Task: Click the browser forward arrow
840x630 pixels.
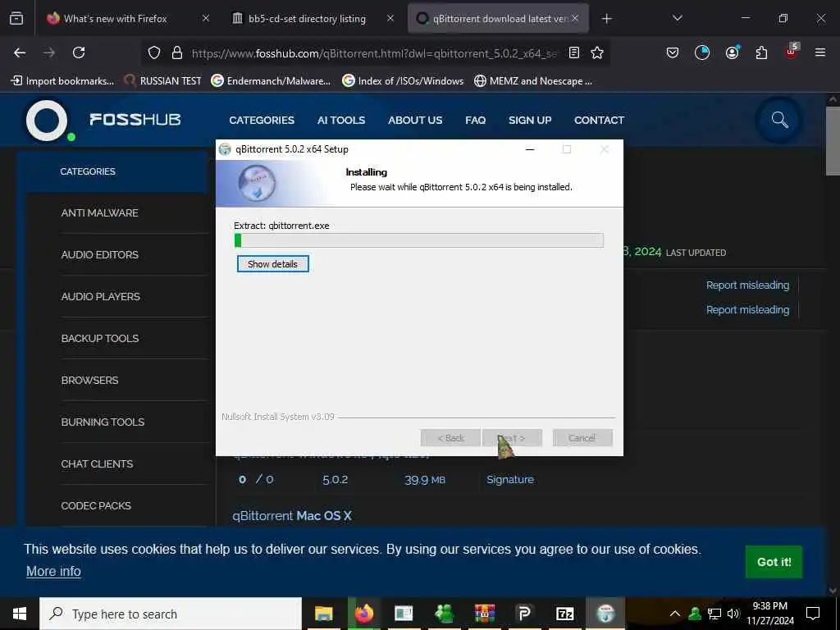Action: pos(49,52)
